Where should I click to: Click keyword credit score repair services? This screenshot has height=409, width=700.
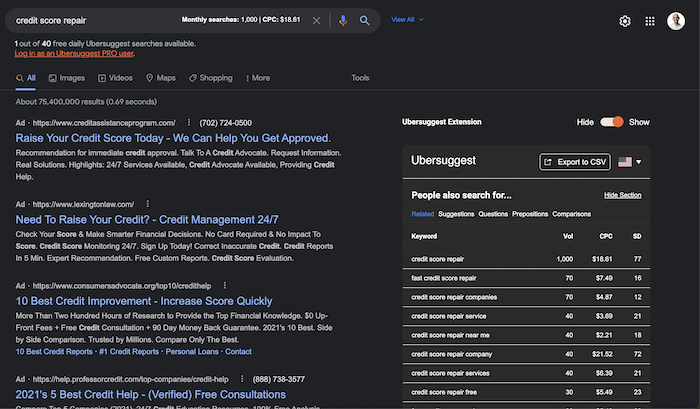click(450, 373)
